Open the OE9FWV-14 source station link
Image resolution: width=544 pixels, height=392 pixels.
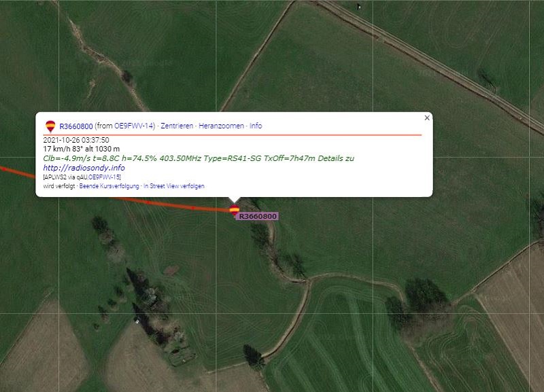coord(133,126)
